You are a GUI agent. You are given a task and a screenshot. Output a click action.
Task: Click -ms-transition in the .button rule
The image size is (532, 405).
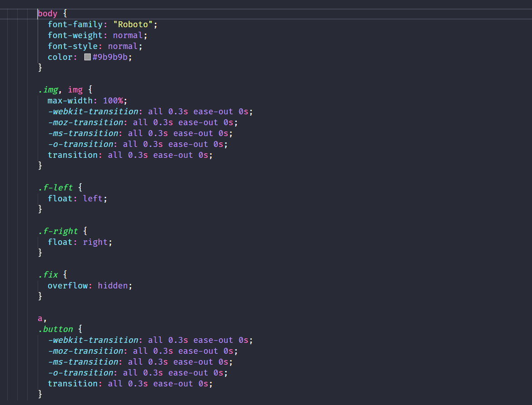(83, 362)
